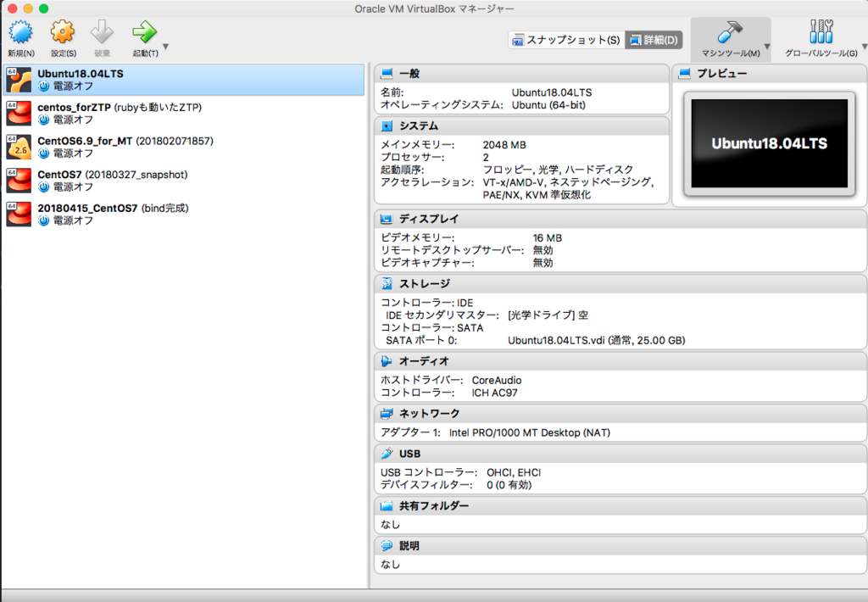Click the 新規(N) new machine icon
868x602 pixels.
point(21,33)
